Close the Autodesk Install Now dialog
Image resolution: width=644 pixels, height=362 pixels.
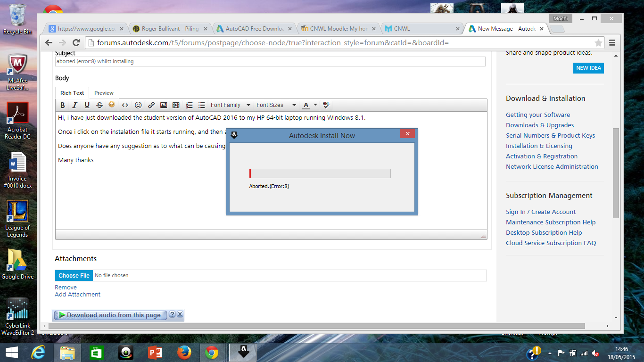point(407,134)
